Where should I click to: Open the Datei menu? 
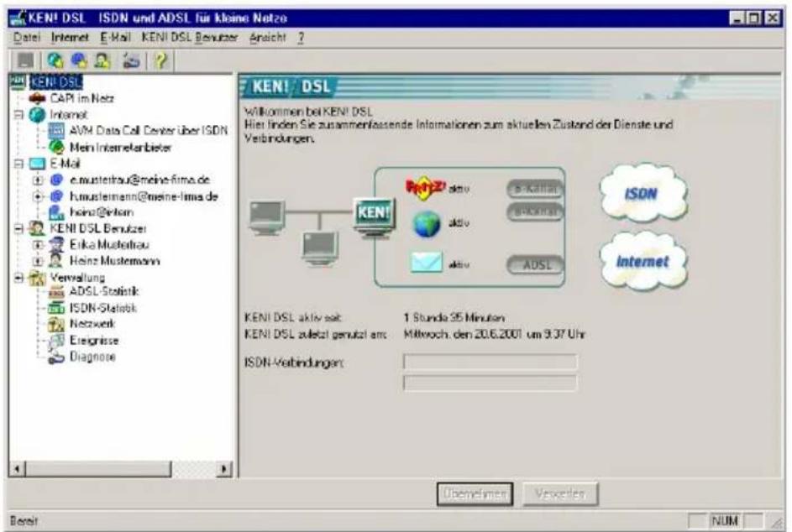click(26, 38)
